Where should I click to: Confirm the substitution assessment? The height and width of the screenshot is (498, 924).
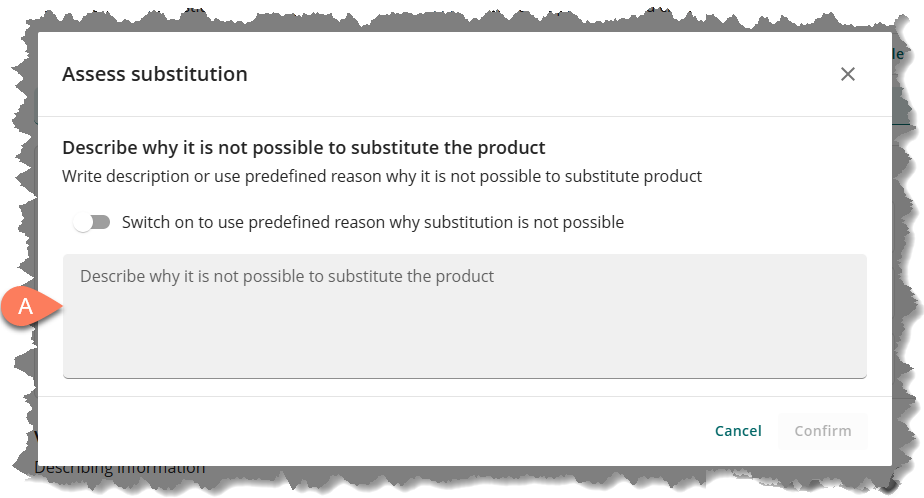coord(822,431)
